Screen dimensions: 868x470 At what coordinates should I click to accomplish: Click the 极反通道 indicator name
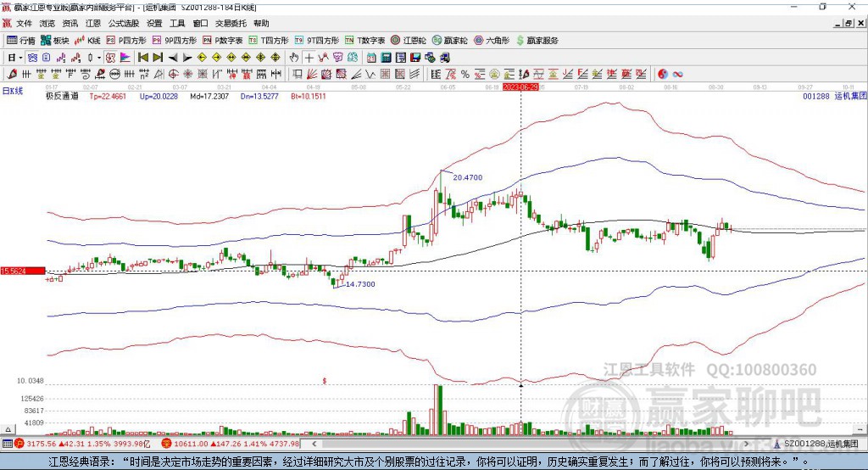(x=62, y=96)
